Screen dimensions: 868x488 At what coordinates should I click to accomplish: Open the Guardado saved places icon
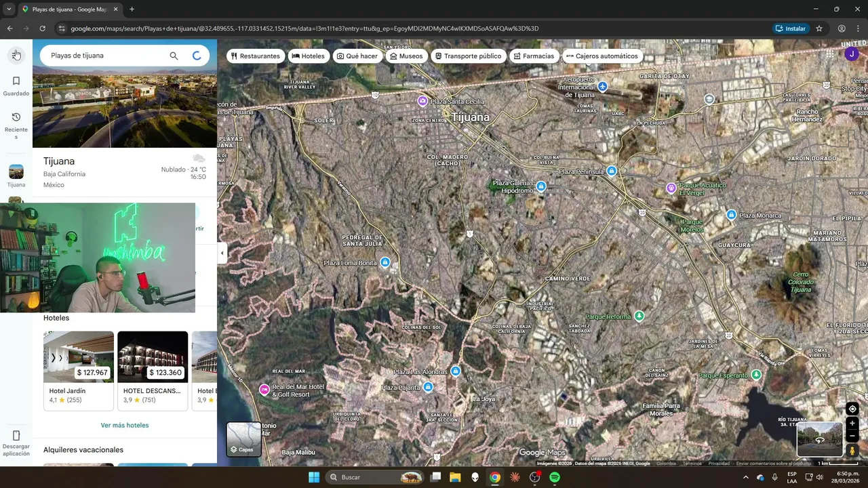(16, 81)
